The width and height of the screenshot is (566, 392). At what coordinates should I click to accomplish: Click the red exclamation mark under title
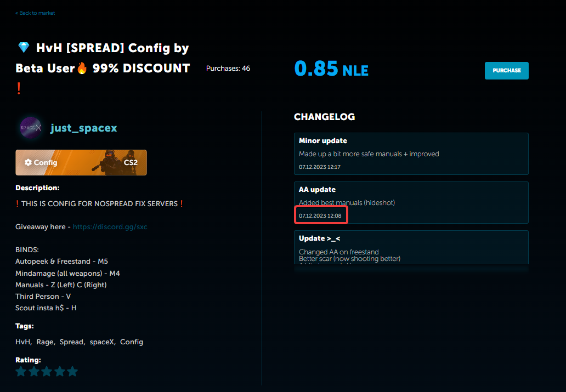19,88
